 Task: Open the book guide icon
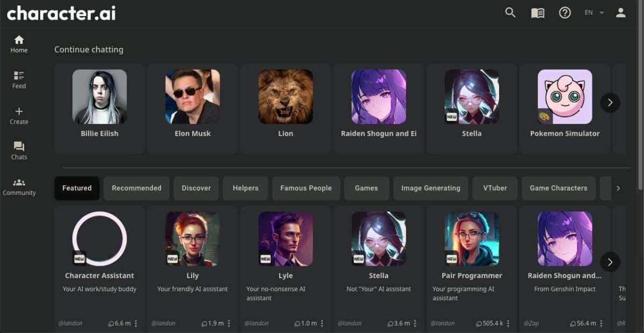click(x=538, y=13)
